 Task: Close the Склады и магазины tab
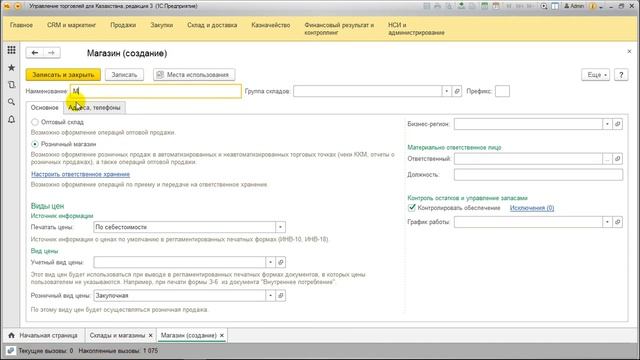click(151, 335)
